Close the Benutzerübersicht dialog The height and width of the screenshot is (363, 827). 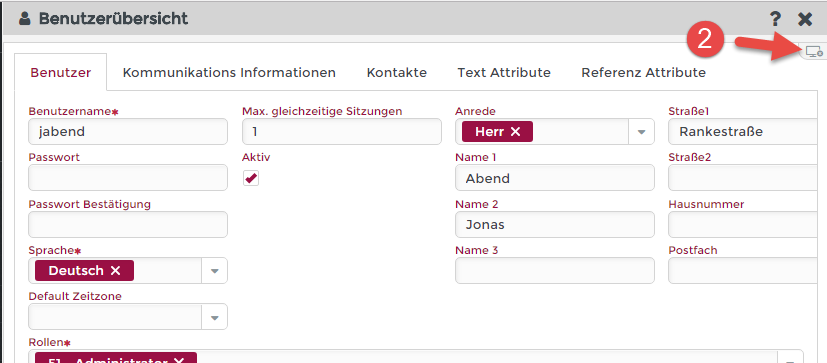(805, 20)
